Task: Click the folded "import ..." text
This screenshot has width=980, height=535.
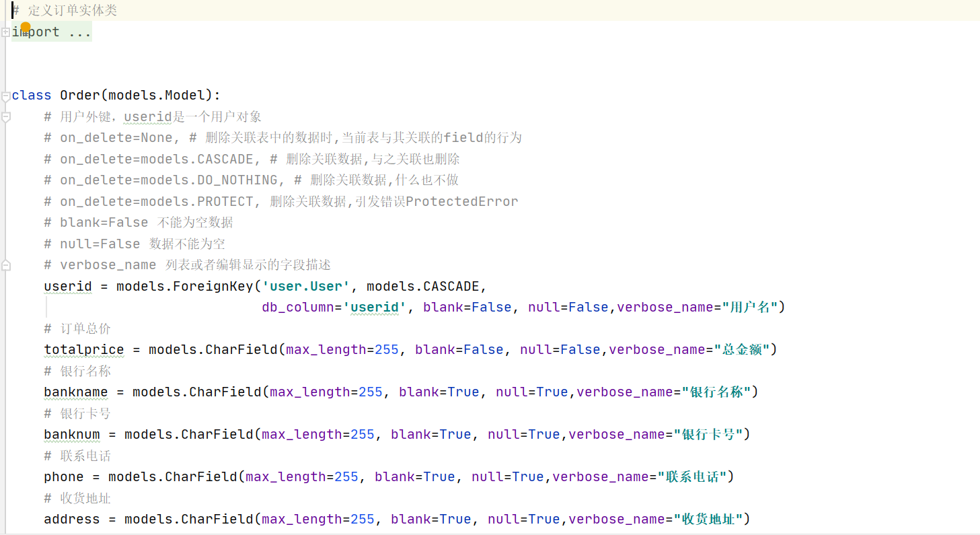Action: point(52,32)
